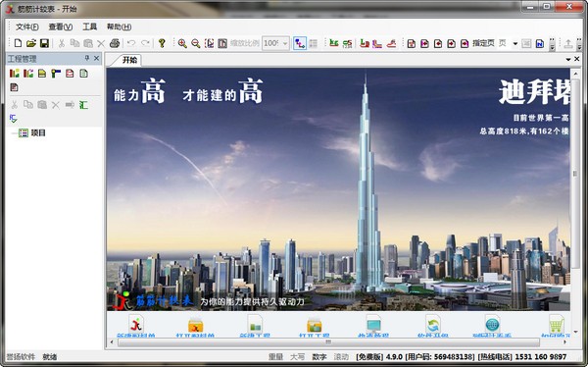Click the fit-to-selection icon beside Zoom out
588x367 pixels.
pos(209,43)
